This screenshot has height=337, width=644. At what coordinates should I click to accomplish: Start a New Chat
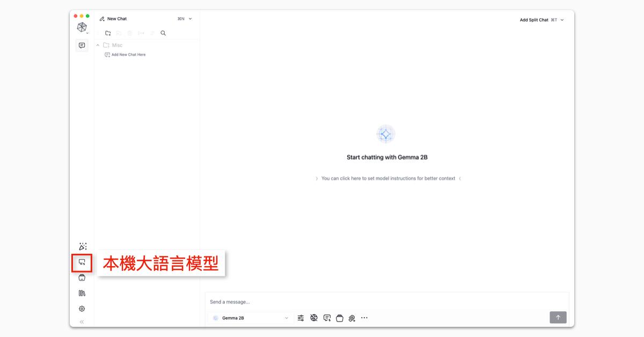pyautogui.click(x=113, y=19)
